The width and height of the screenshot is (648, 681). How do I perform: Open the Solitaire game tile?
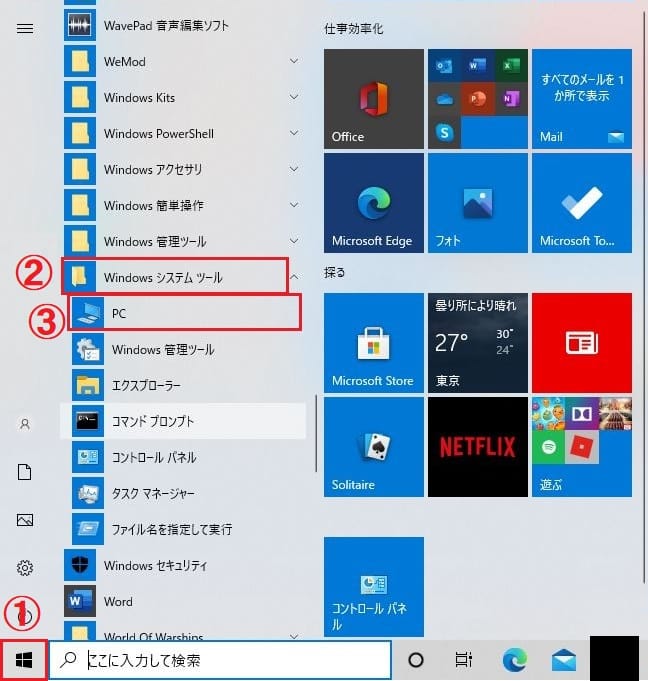373,447
